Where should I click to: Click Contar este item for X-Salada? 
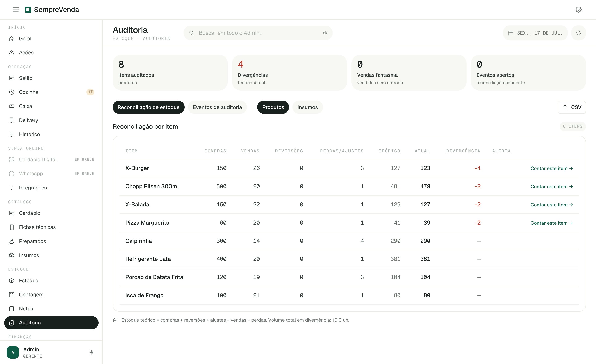[x=552, y=205]
